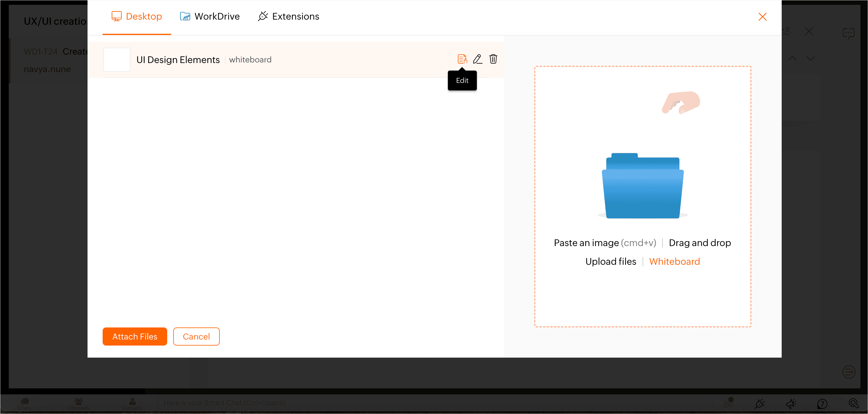Click Upload files link
Screen dimensions: 868x414
click(x=611, y=261)
